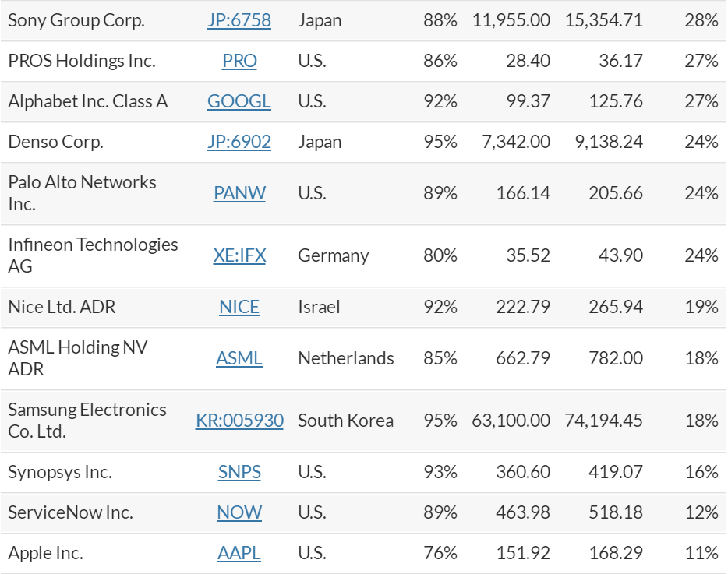
Task: Select the Netherlands country cell
Action: pos(345,358)
